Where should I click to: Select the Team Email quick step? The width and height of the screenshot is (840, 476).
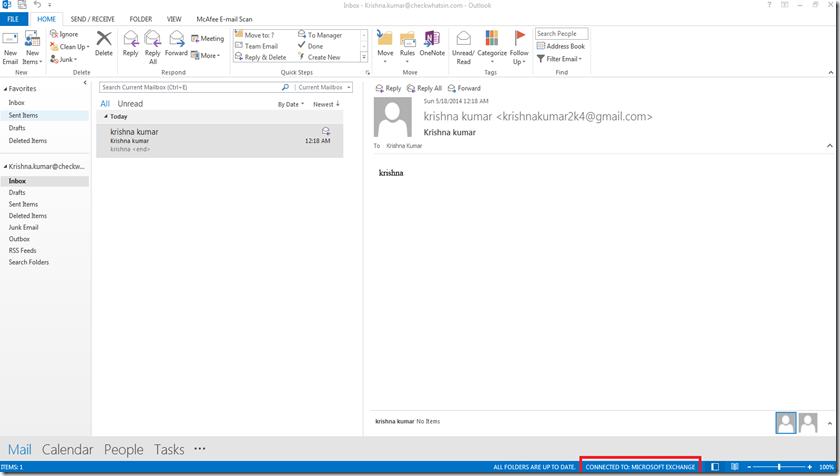point(257,46)
